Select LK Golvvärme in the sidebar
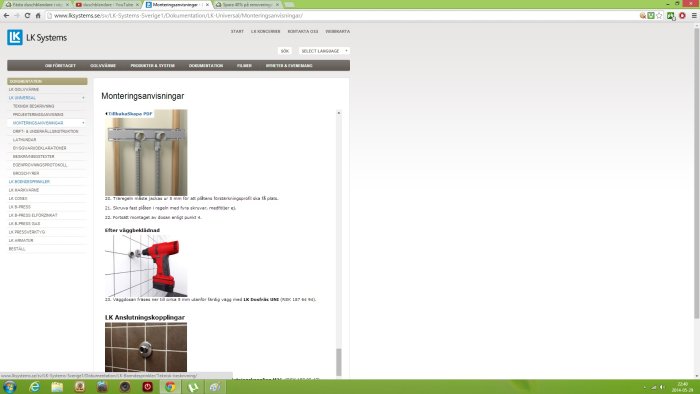 (24, 90)
